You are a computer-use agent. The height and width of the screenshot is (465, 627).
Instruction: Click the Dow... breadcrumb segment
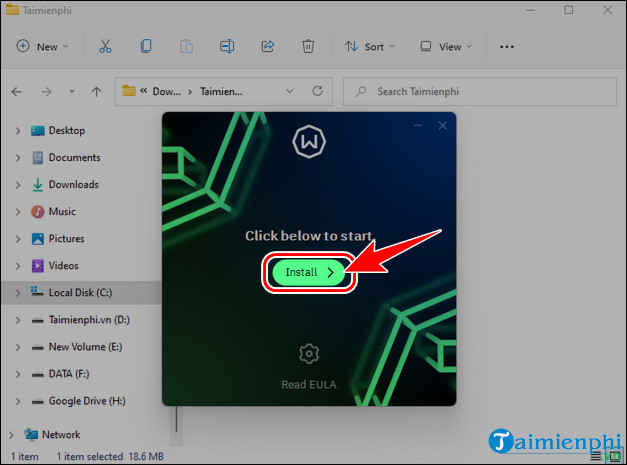click(x=166, y=92)
